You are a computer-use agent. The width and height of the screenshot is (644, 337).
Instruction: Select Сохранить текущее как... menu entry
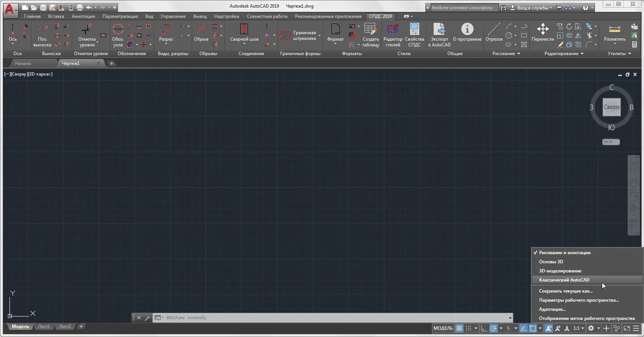coord(587,291)
